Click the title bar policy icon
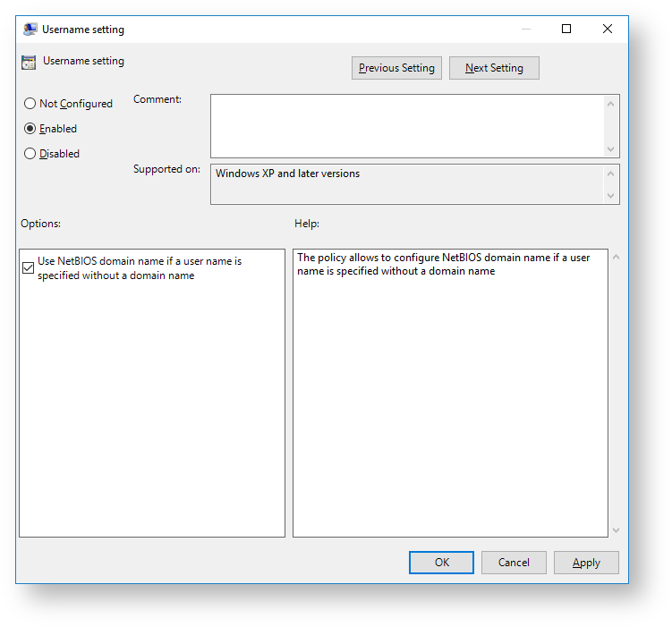 (30, 29)
